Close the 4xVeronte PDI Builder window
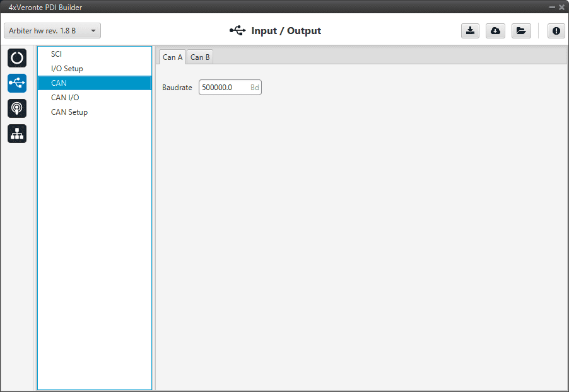This screenshot has width=569, height=392. [x=561, y=8]
